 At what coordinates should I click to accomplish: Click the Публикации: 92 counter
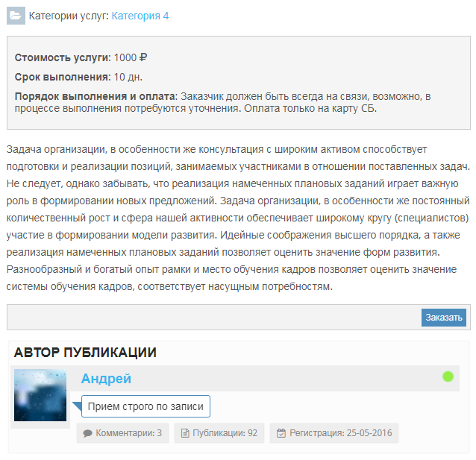tap(219, 433)
